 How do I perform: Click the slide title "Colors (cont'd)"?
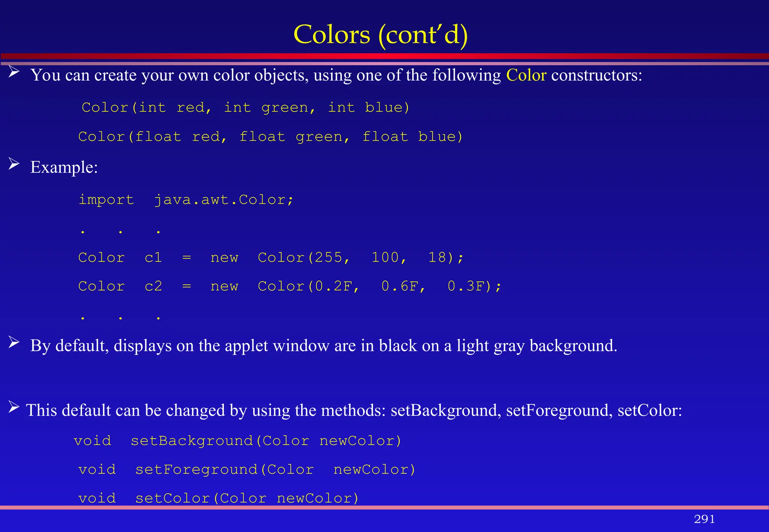(x=380, y=35)
